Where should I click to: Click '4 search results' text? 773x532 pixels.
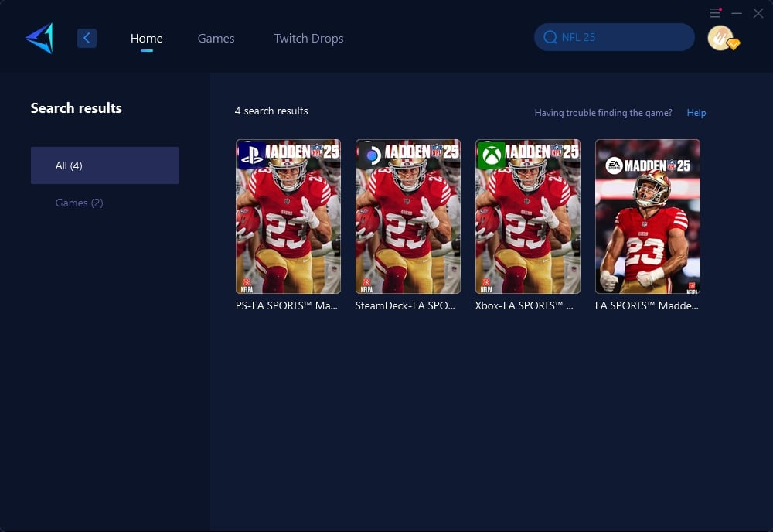pos(271,111)
